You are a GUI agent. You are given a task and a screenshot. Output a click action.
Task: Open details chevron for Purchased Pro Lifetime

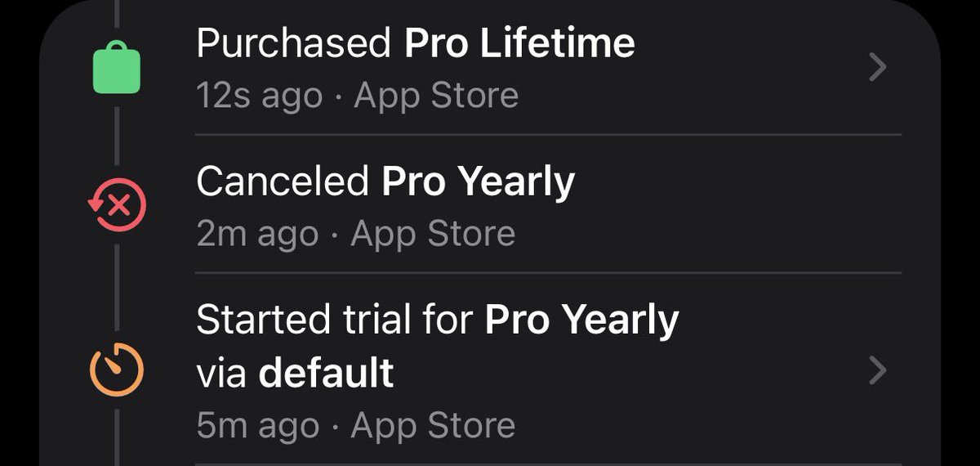coord(877,68)
